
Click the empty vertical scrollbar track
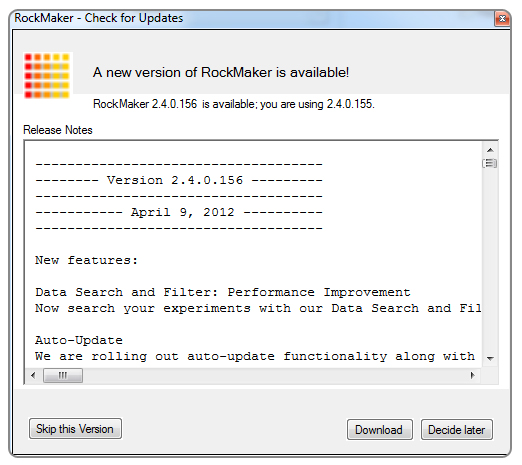(490, 260)
